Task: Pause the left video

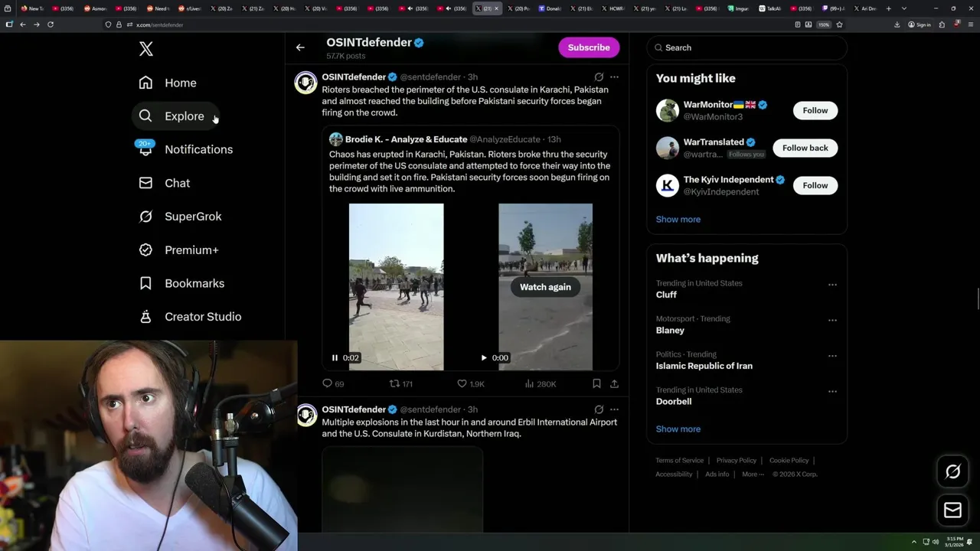Action: (335, 358)
